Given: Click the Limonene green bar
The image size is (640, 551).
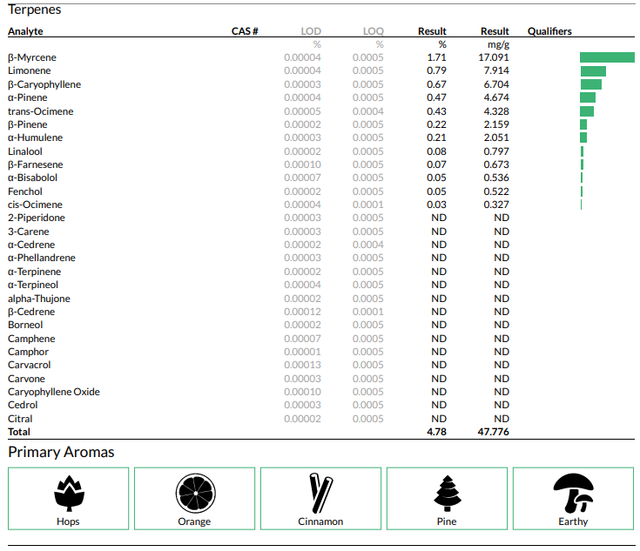Looking at the screenshot, I should [x=593, y=71].
